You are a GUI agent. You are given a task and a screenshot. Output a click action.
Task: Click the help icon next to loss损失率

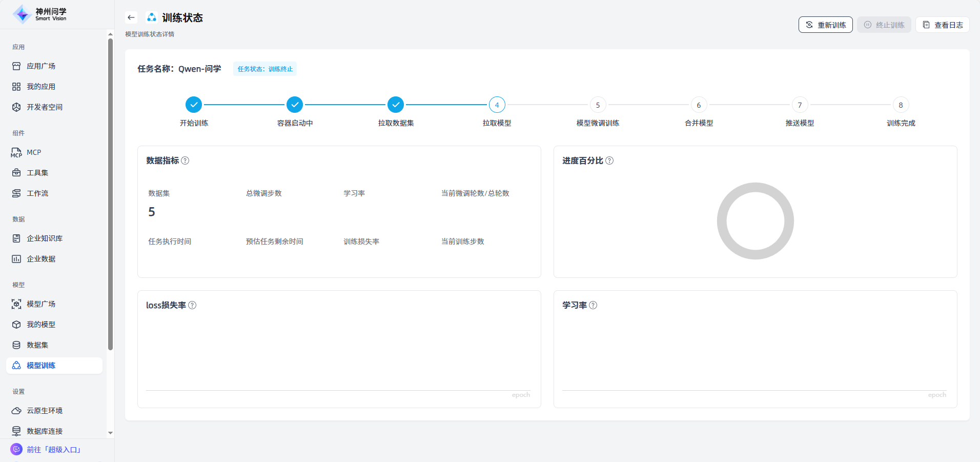point(192,305)
